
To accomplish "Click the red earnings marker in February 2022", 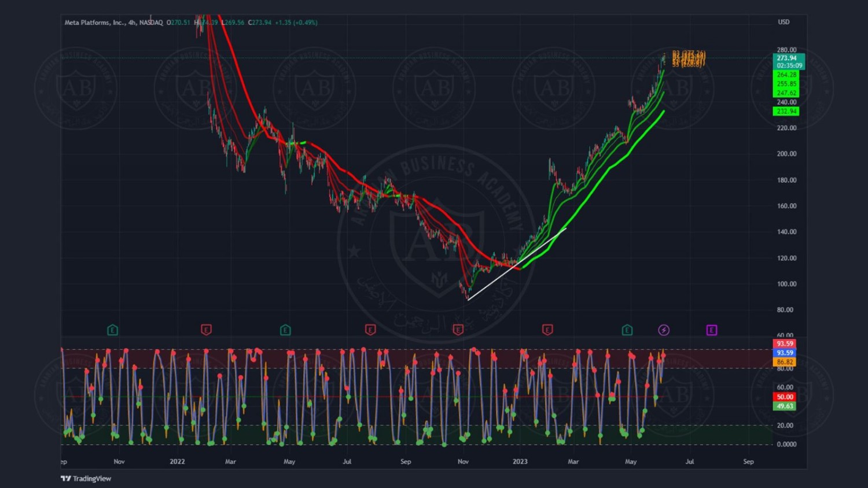I will (206, 330).
